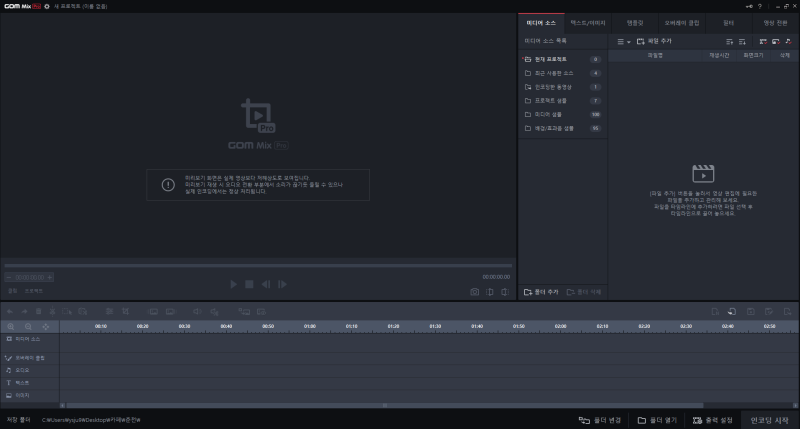Click 폴더 변경 change folder button
800x429 pixels.
tap(600, 420)
